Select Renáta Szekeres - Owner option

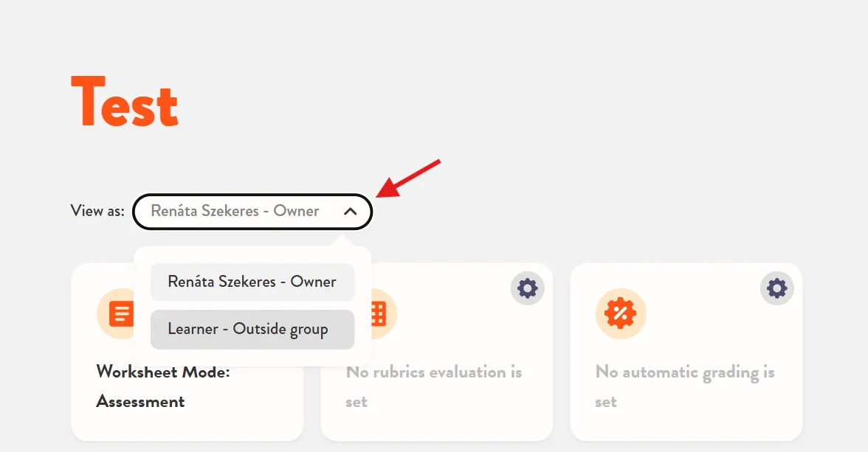click(x=252, y=282)
